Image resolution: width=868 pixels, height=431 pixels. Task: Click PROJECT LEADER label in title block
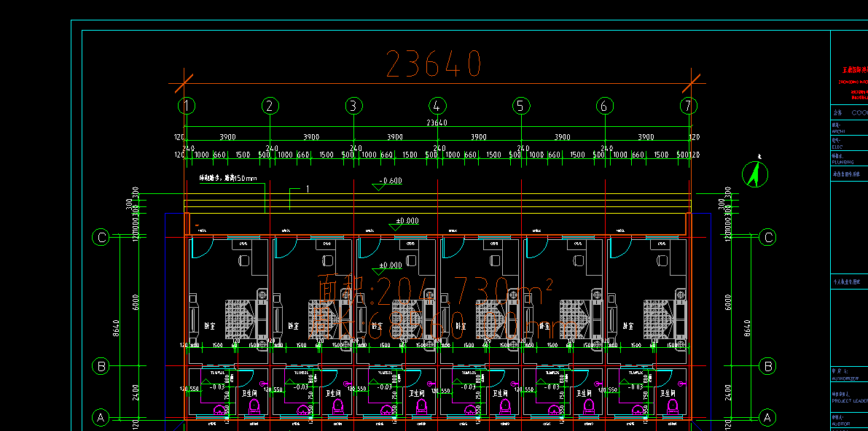click(850, 401)
